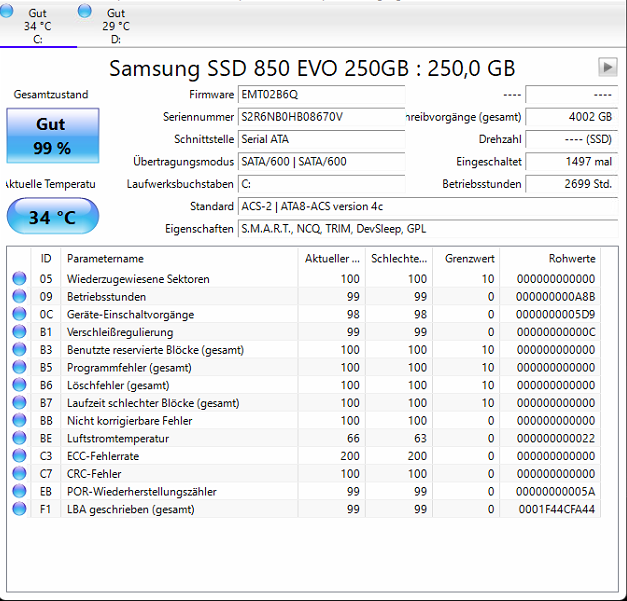Click the Laufwerksbuchstaben field C:
This screenshot has height=601, width=627.
point(321,184)
